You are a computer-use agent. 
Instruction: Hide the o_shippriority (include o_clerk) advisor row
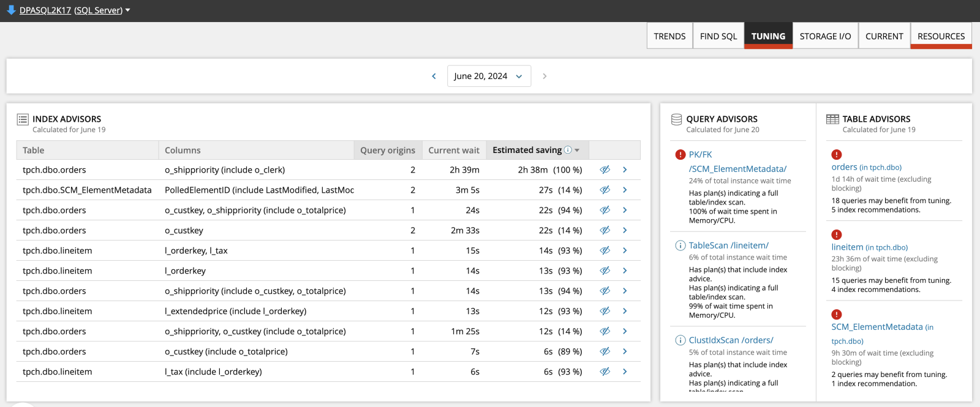[x=605, y=170]
